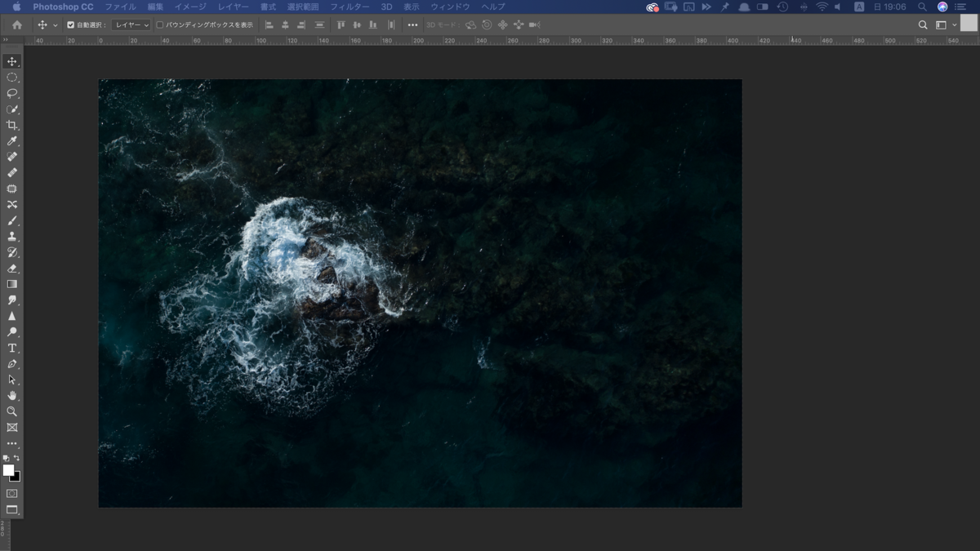Click the white foreground color swatch

coord(8,470)
